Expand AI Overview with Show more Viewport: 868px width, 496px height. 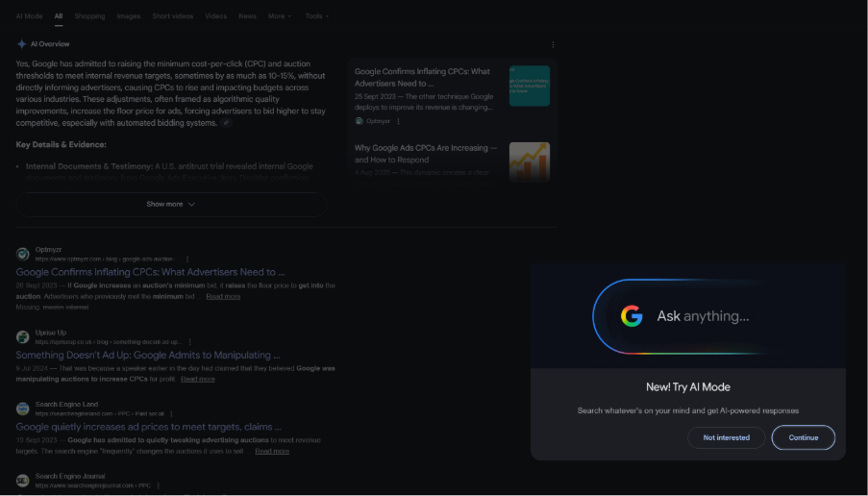tap(171, 205)
